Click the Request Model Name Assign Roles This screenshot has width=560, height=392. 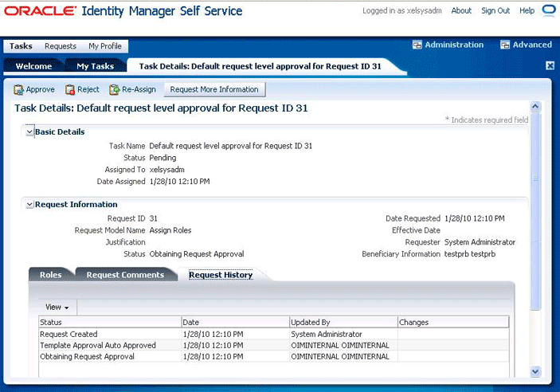pos(170,230)
